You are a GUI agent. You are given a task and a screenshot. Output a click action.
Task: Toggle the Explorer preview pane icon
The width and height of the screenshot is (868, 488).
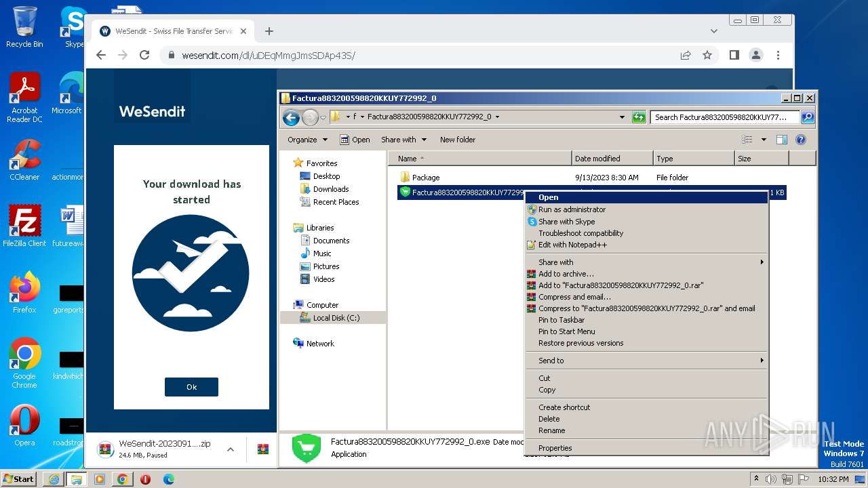tap(781, 140)
